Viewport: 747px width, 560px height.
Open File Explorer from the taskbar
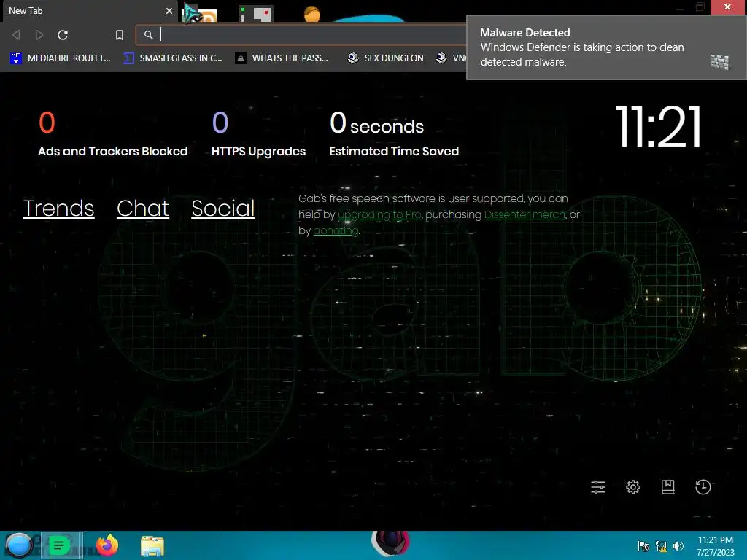(x=152, y=545)
